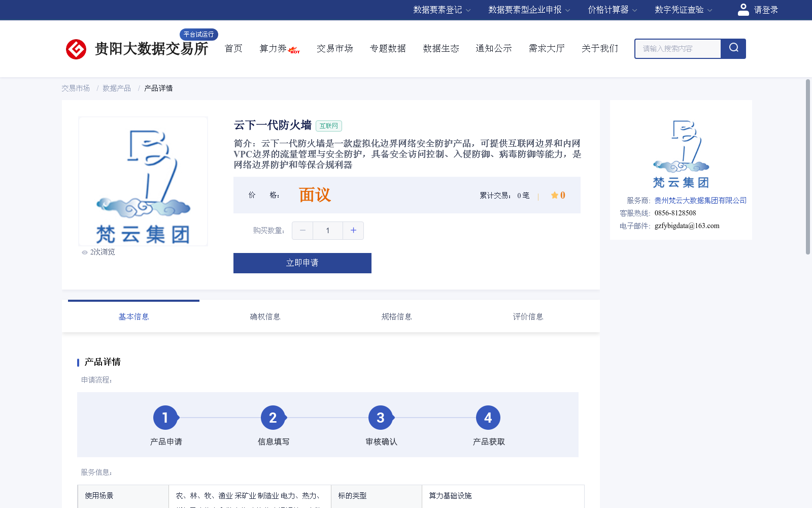Open the 数据要素登记 dropdown
This screenshot has width=812, height=508.
coord(442,10)
